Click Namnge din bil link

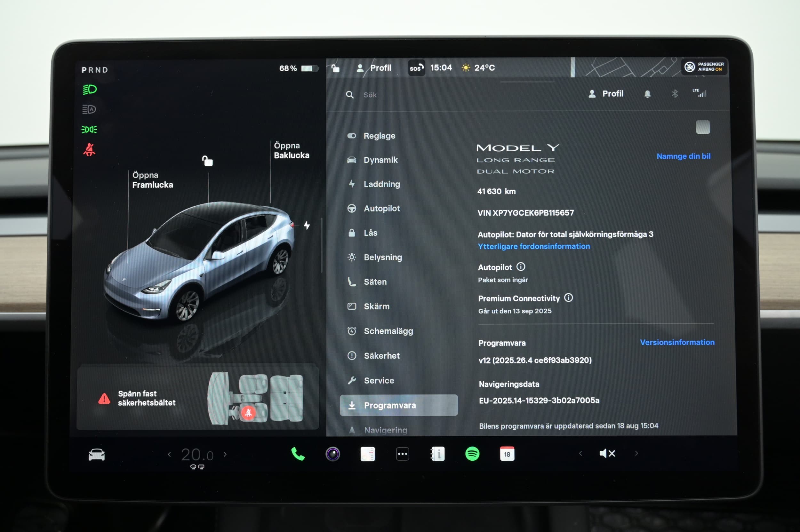click(x=683, y=156)
